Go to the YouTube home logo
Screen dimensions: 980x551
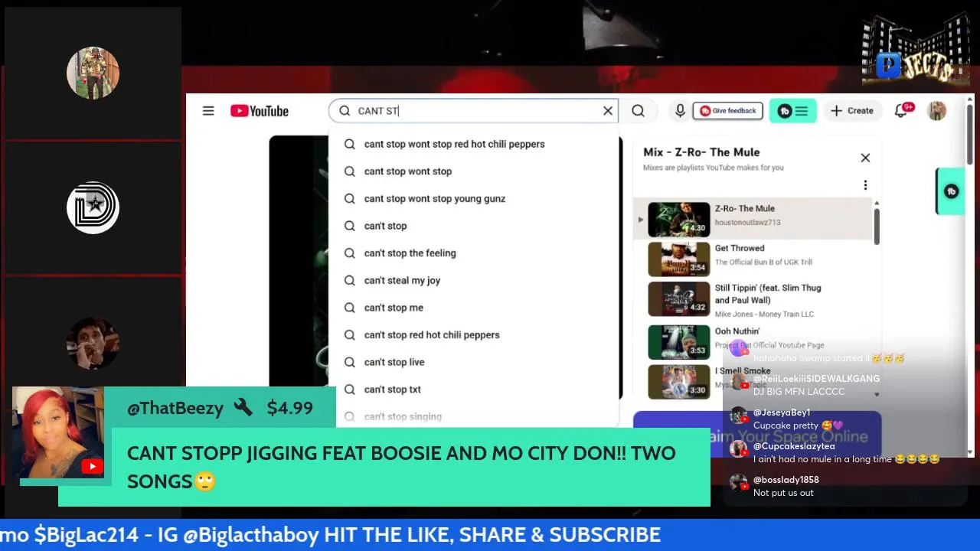pos(260,111)
